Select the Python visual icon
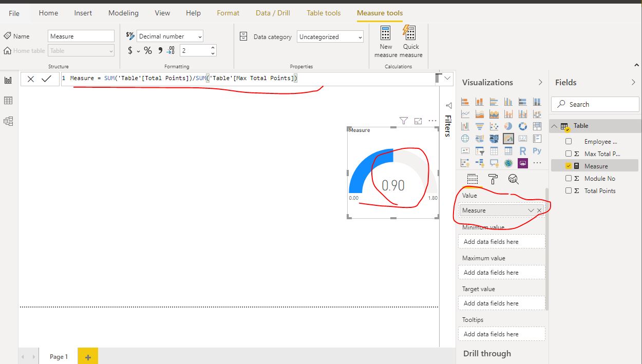This screenshot has height=364, width=642. [537, 151]
